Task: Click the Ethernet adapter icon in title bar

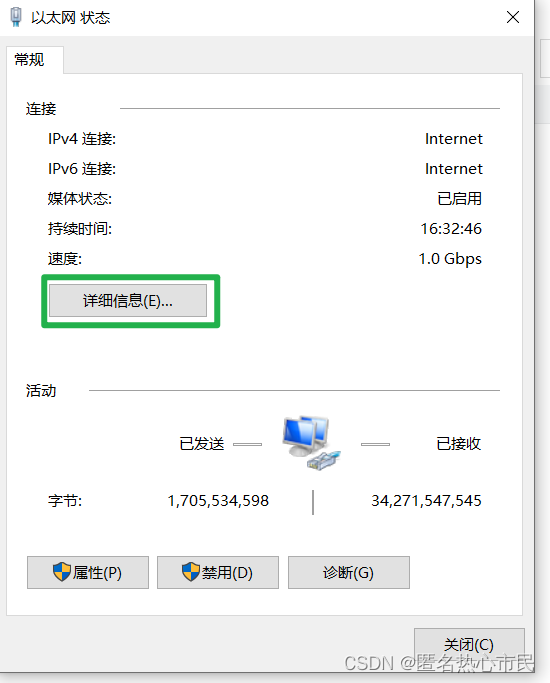Action: click(16, 17)
